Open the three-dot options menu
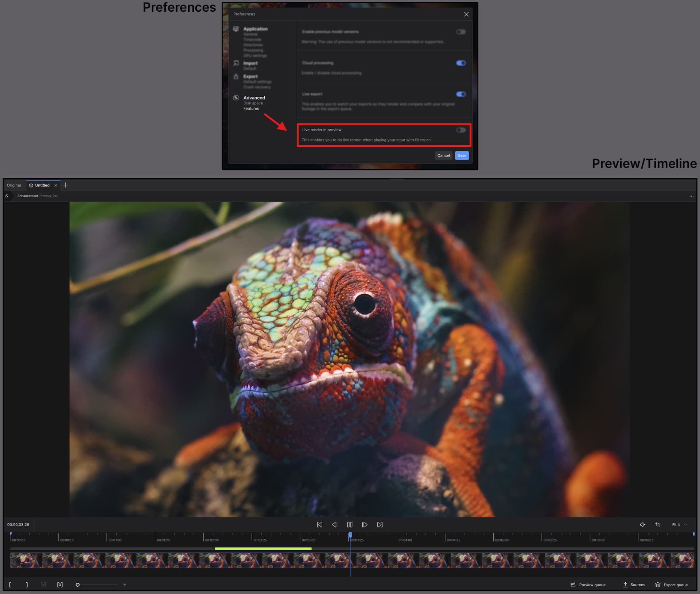 pos(691,196)
